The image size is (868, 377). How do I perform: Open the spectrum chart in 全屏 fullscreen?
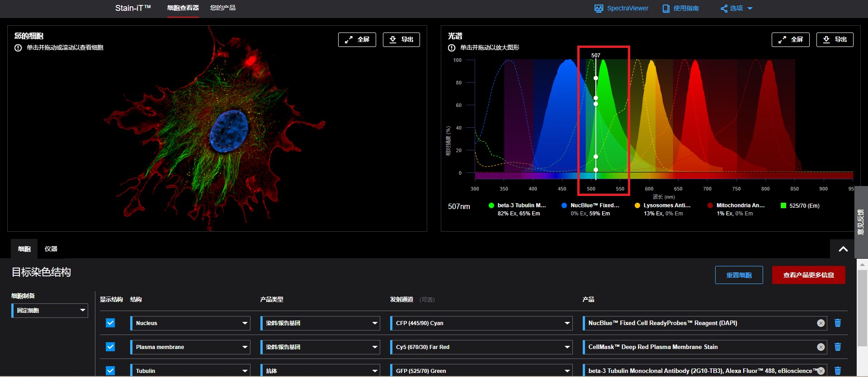tap(791, 39)
